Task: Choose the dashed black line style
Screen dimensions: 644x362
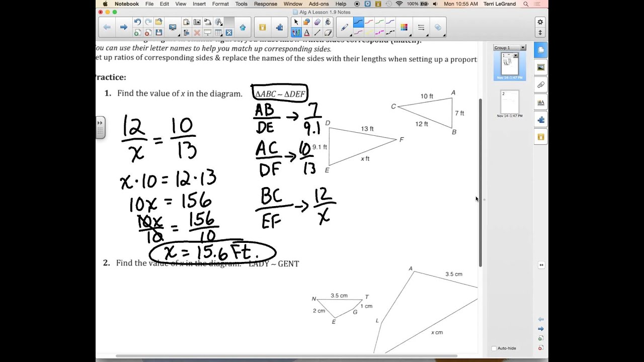Action: pos(390,33)
